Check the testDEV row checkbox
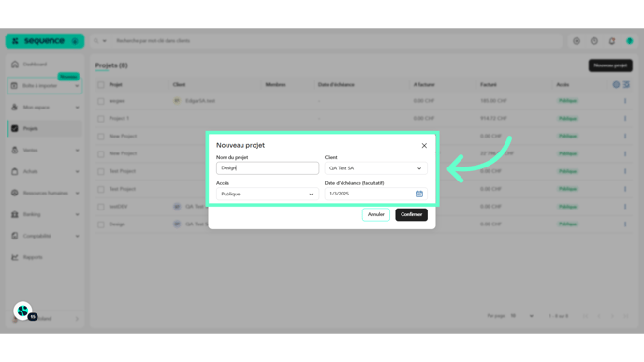Screen dimensions: 644x362 [x=101, y=207]
